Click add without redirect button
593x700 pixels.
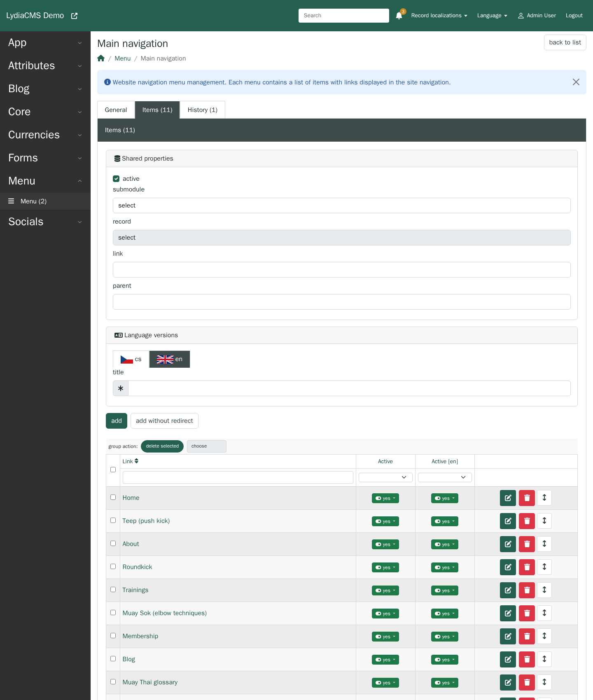[x=164, y=421]
